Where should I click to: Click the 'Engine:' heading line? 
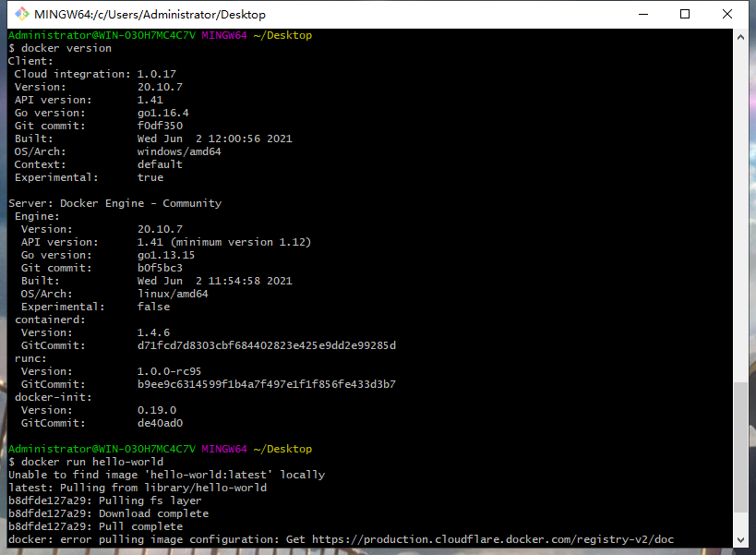click(37, 216)
